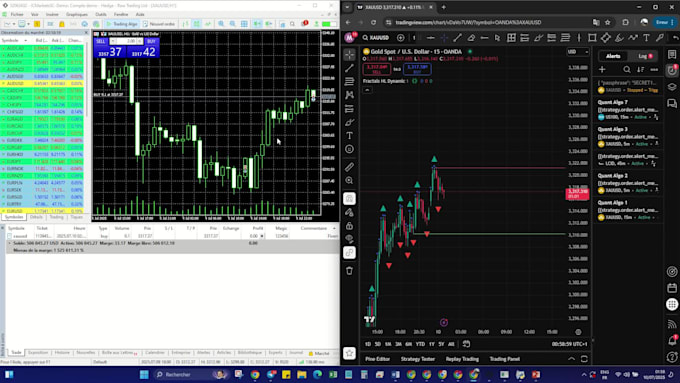Open XAUUSD symbol search in TradingView

pos(376,38)
